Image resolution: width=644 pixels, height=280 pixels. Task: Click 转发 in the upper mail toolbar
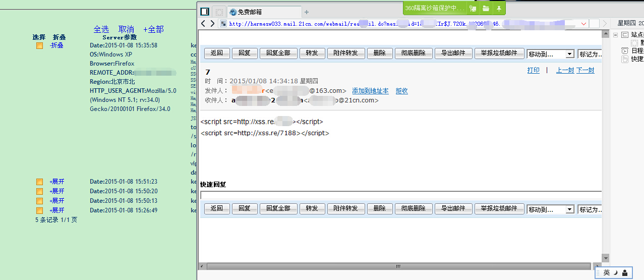coord(312,53)
